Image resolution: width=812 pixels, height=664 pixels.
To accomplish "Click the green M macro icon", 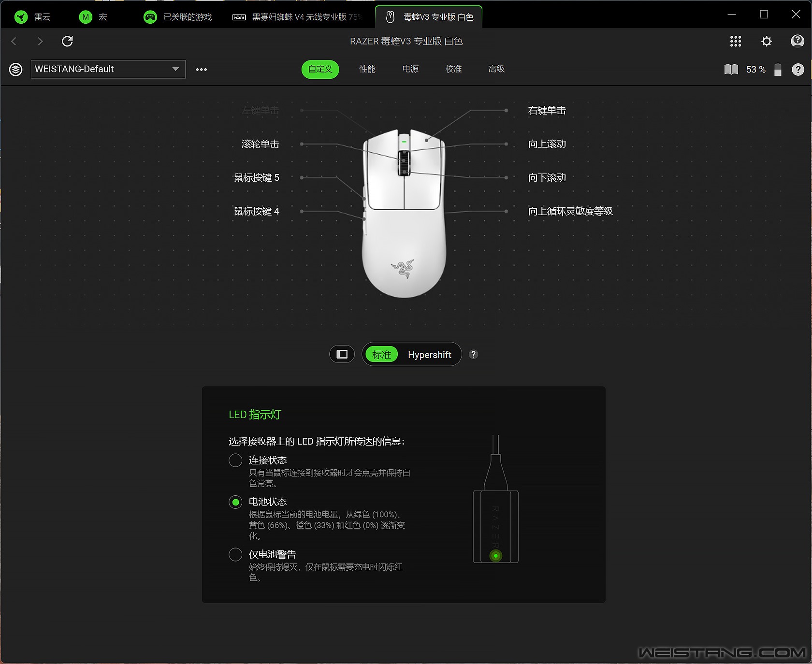I will coord(86,17).
